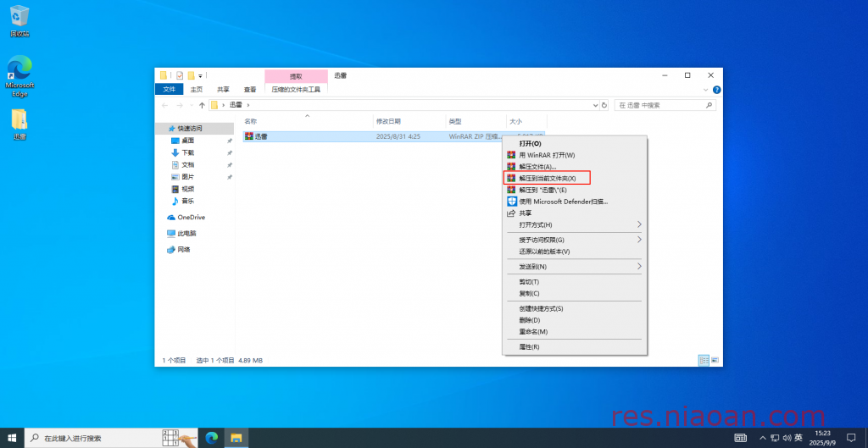Open the 文件 ribbon menu
Screen dimensions: 868x448
[x=169, y=89]
